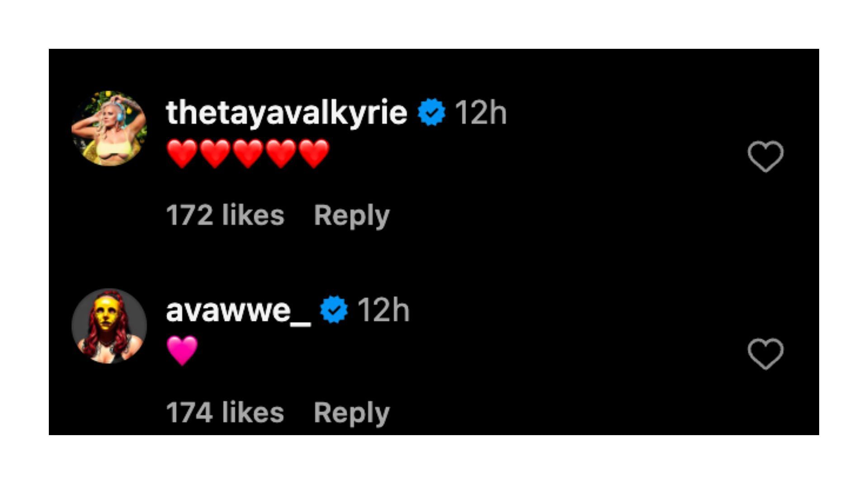
Task: Click the thetayavalkyrie username
Action: coord(287,113)
